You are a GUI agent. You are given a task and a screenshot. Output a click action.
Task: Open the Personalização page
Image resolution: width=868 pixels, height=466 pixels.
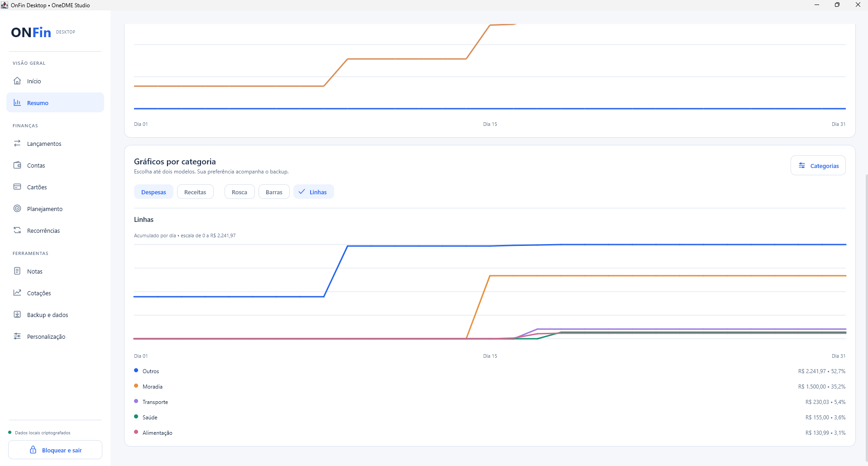(55, 336)
